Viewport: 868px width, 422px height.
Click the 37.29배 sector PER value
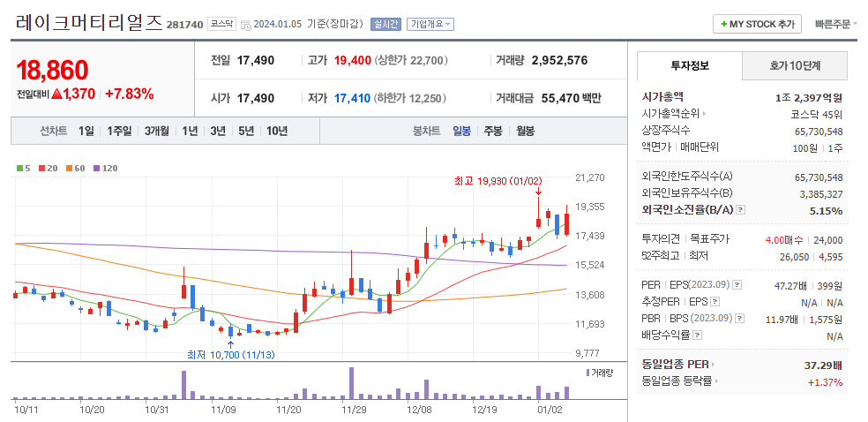point(823,365)
